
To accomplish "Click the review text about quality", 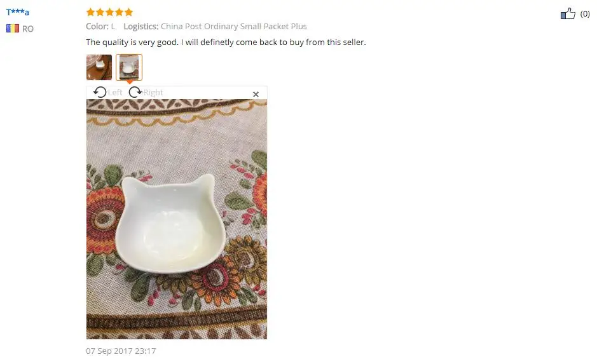I will point(226,42).
